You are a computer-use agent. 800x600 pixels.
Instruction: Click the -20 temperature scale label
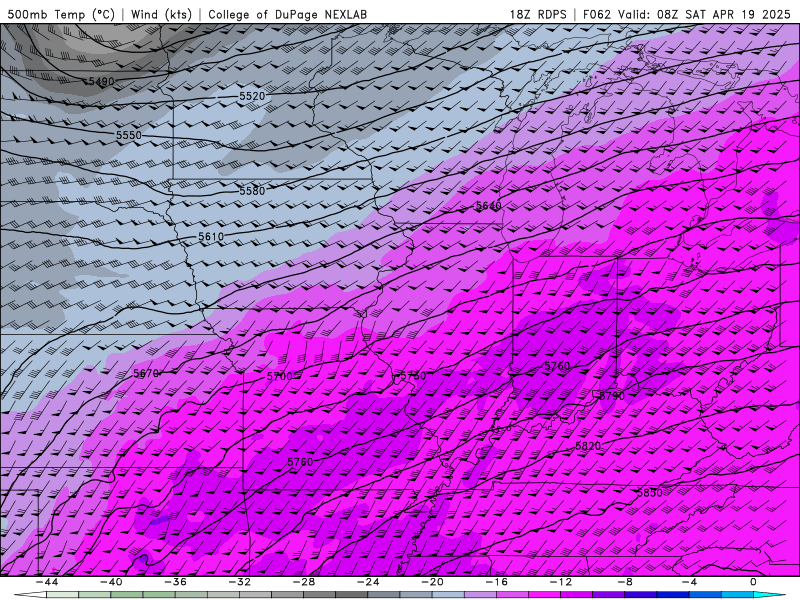coord(433,582)
